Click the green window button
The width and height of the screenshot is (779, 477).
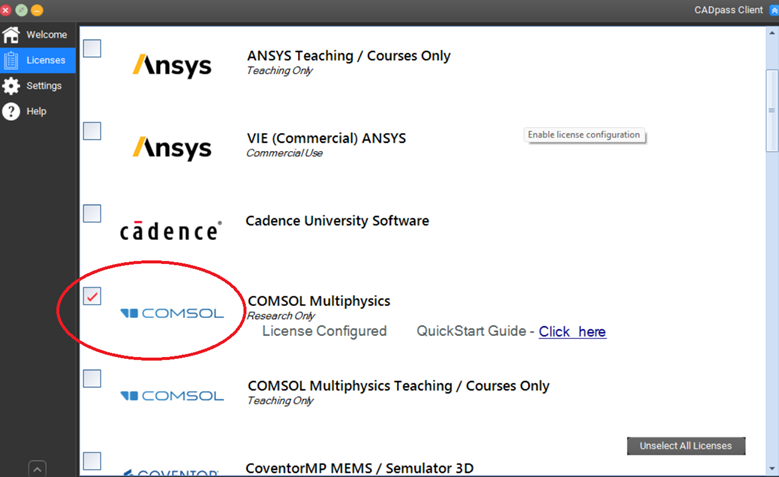(21, 10)
